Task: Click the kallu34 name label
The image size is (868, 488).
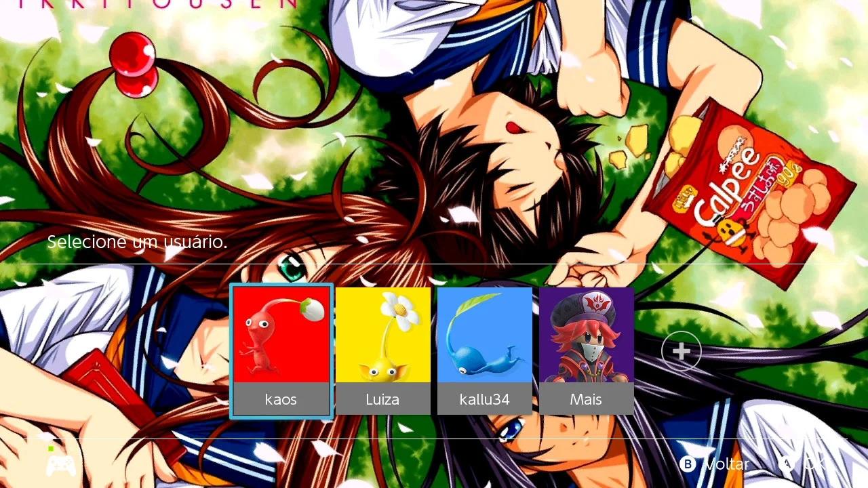Action: [484, 399]
